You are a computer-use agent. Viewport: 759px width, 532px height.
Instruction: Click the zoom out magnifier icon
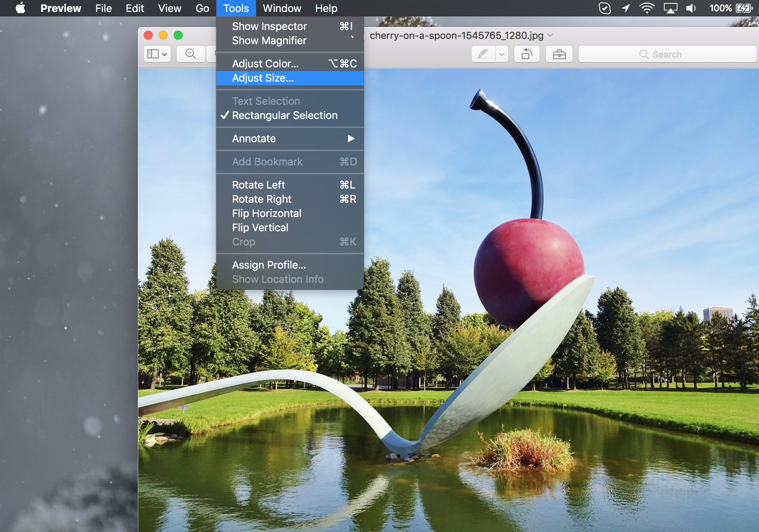pyautogui.click(x=191, y=54)
